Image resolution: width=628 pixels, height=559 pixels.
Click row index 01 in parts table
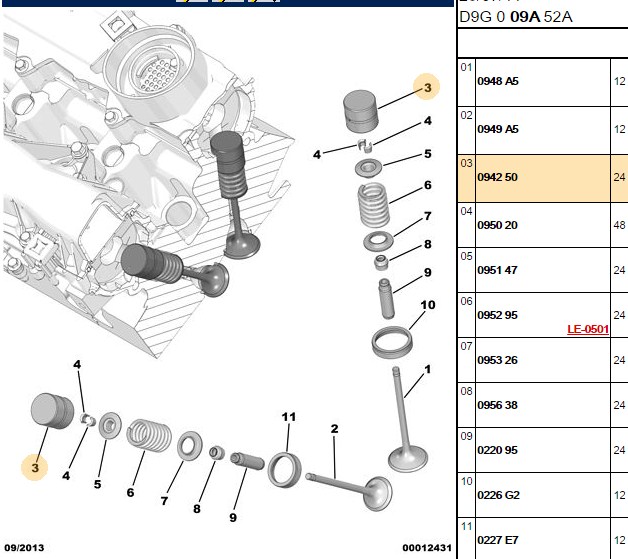466,67
